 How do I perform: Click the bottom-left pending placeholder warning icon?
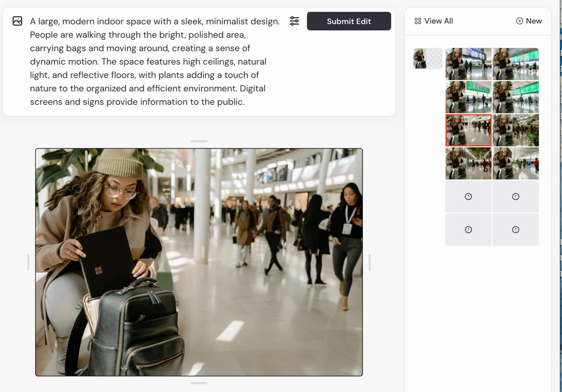[468, 229]
